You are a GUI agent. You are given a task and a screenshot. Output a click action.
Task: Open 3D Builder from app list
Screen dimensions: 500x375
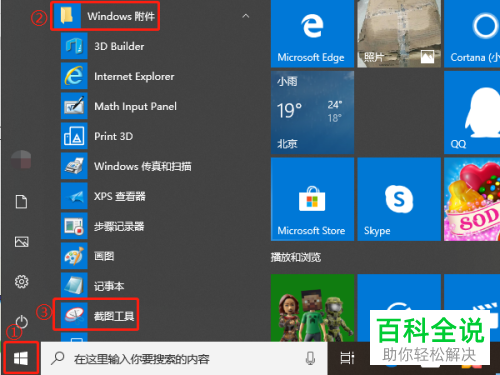click(103, 46)
